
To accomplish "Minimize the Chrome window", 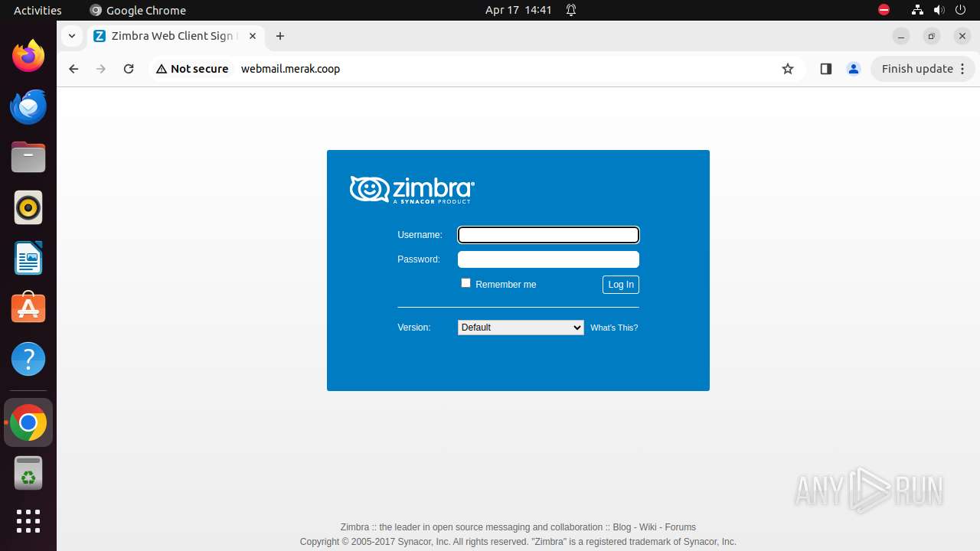I will point(901,36).
